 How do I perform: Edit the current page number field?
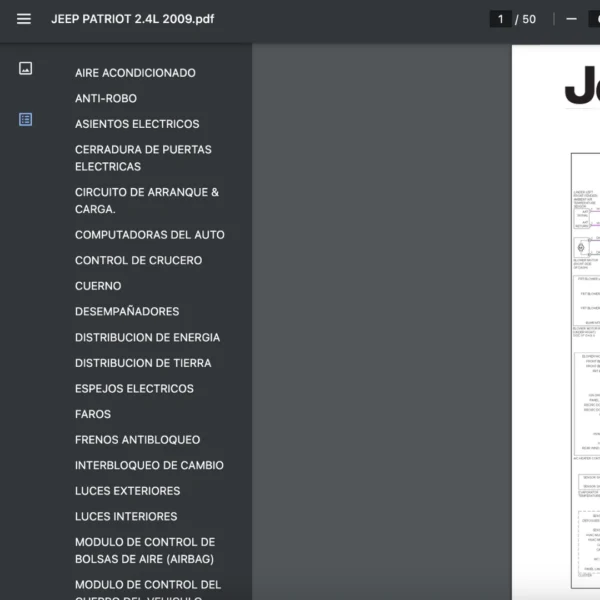tap(501, 19)
